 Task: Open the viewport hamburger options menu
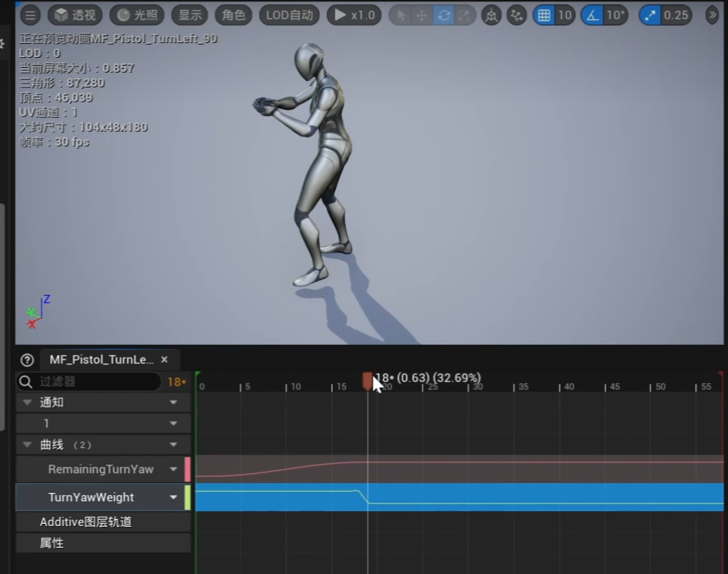point(30,15)
